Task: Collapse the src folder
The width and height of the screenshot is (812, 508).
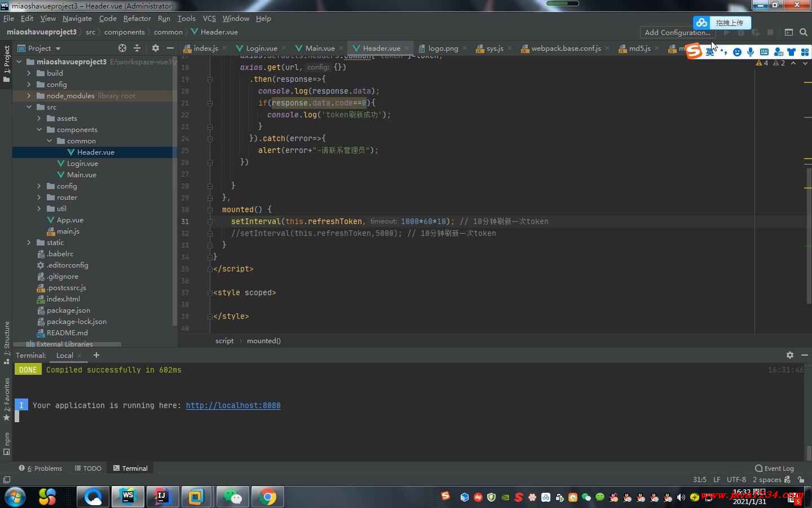Action: click(x=29, y=107)
